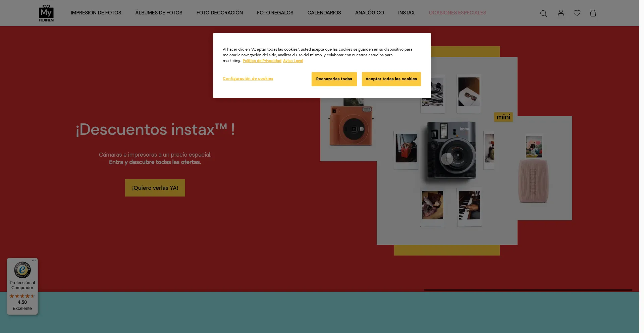Screen dimensions: 644x333
Task: Open the search magnifier icon
Action: (543, 13)
